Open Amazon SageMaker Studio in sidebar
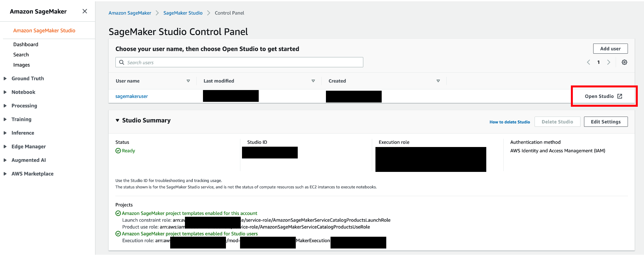This screenshot has width=644, height=258. pyautogui.click(x=44, y=30)
